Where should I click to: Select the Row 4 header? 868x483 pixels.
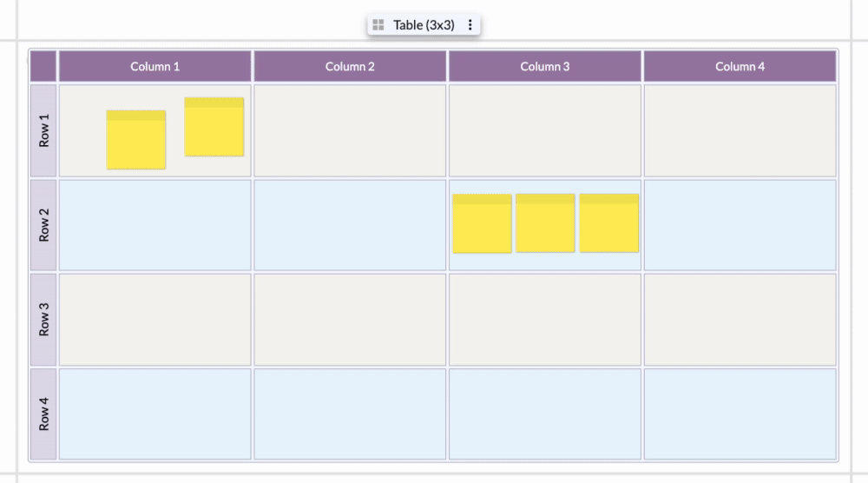tap(43, 414)
